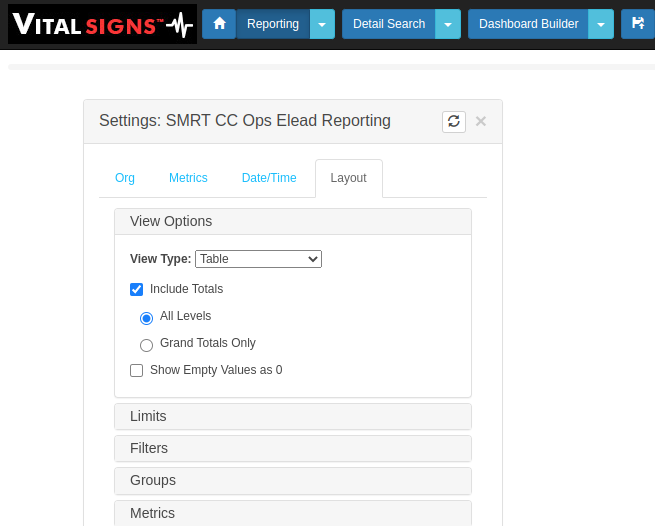Open the Date/Time tab
655x526 pixels.
pos(269,178)
